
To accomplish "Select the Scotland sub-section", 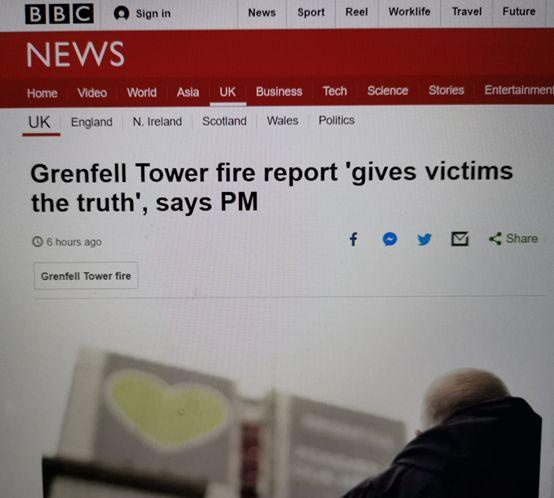I will coord(224,121).
